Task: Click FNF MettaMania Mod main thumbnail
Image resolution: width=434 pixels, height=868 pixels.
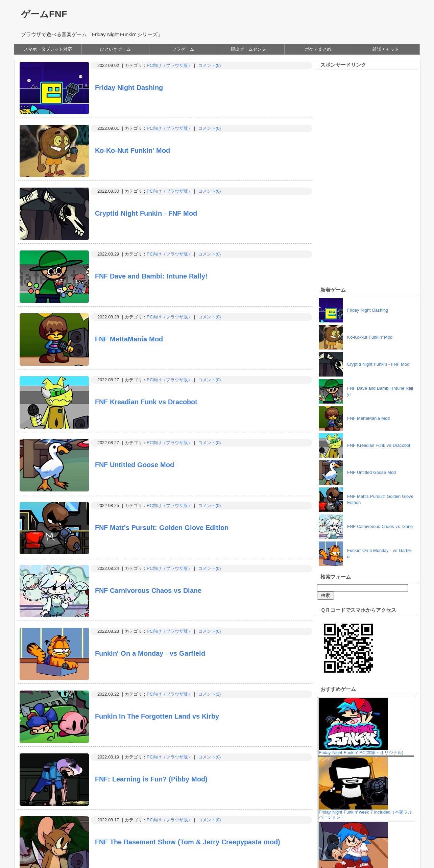Action: click(x=54, y=339)
